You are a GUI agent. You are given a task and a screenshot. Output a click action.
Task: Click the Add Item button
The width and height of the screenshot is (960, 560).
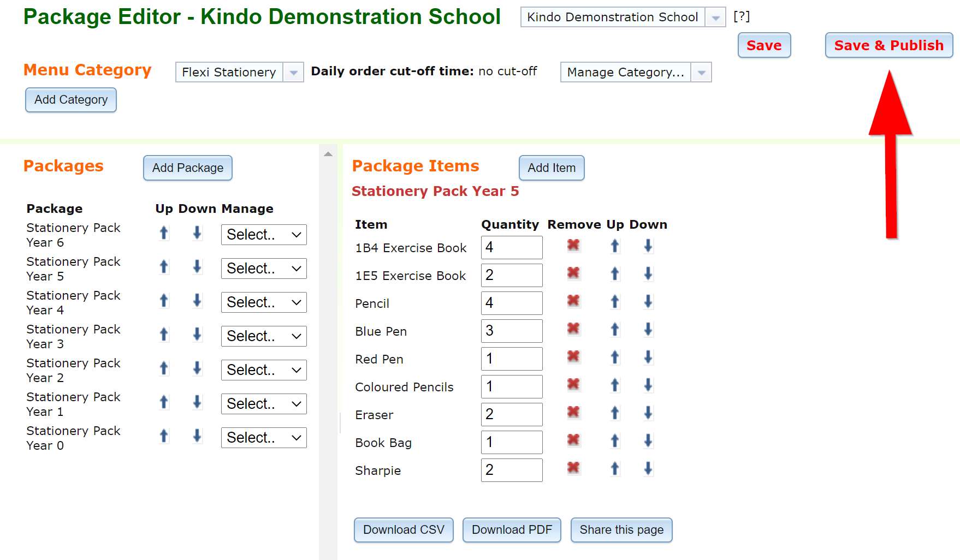coord(552,168)
